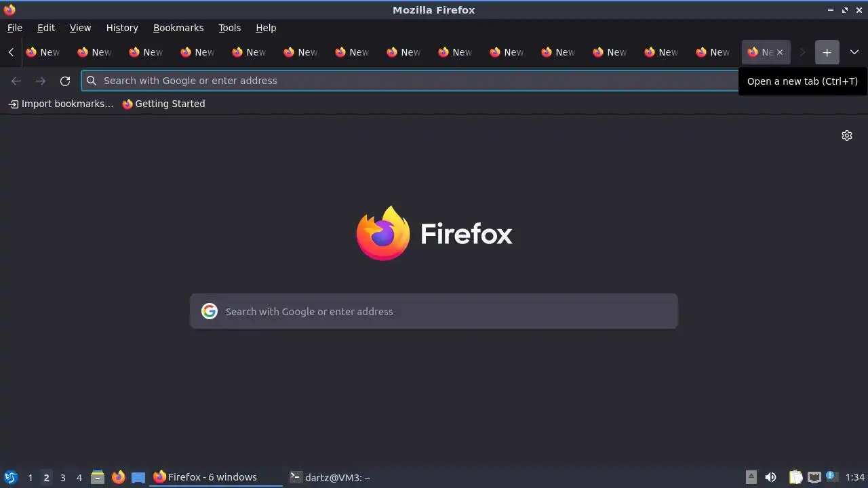
Task: Open new tab personalize gear settings
Action: tap(847, 136)
